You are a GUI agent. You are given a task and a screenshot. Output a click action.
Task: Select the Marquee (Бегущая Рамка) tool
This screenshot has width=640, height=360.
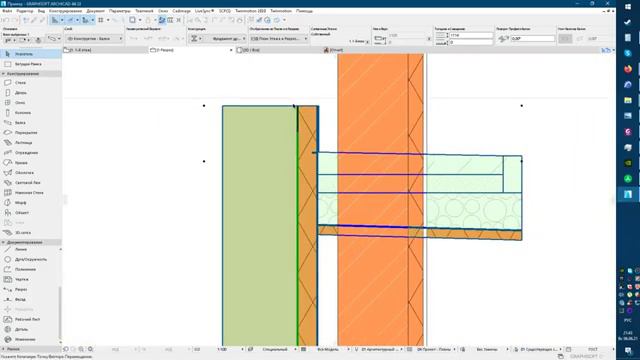click(31, 64)
